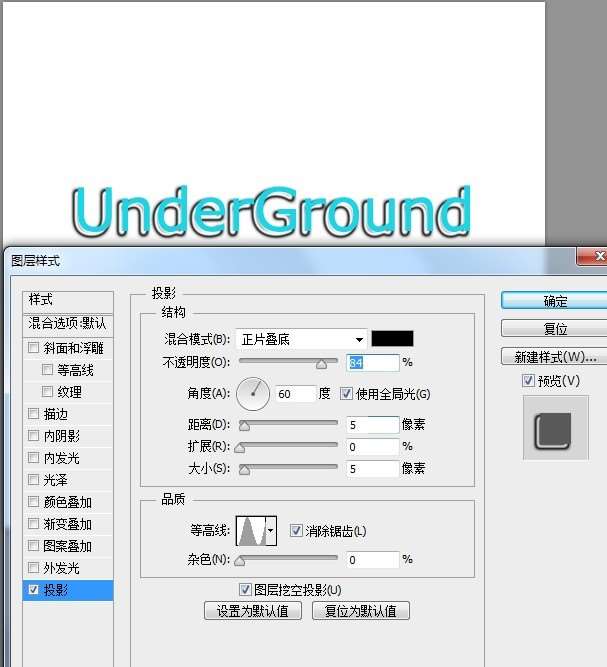This screenshot has height=667, width=607.
Task: Enable the 描边 stroke checkbox
Action: click(33, 413)
